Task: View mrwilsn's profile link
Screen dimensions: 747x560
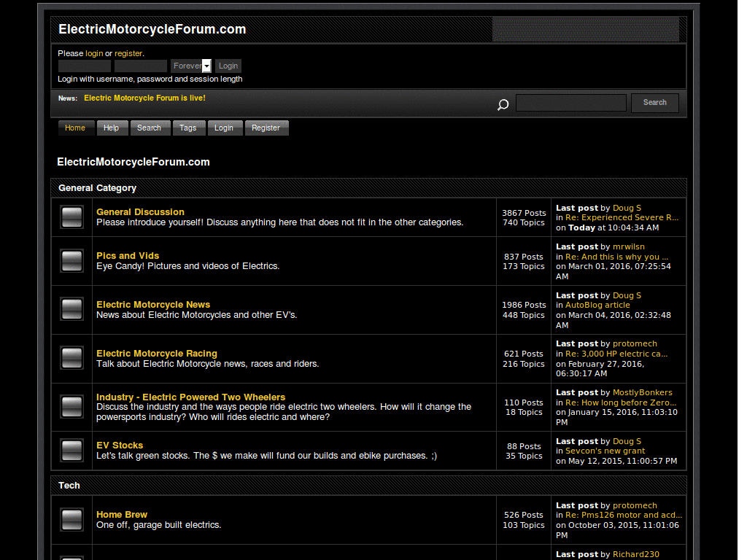Action: (x=628, y=246)
